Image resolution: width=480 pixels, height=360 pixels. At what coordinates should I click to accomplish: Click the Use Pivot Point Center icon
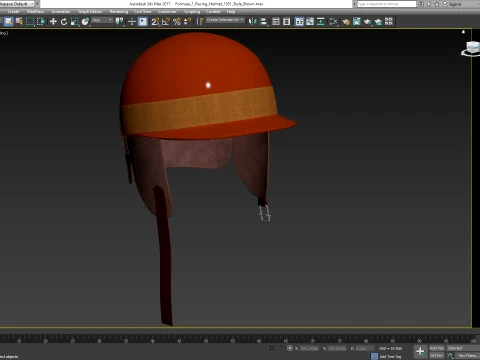coord(119,22)
